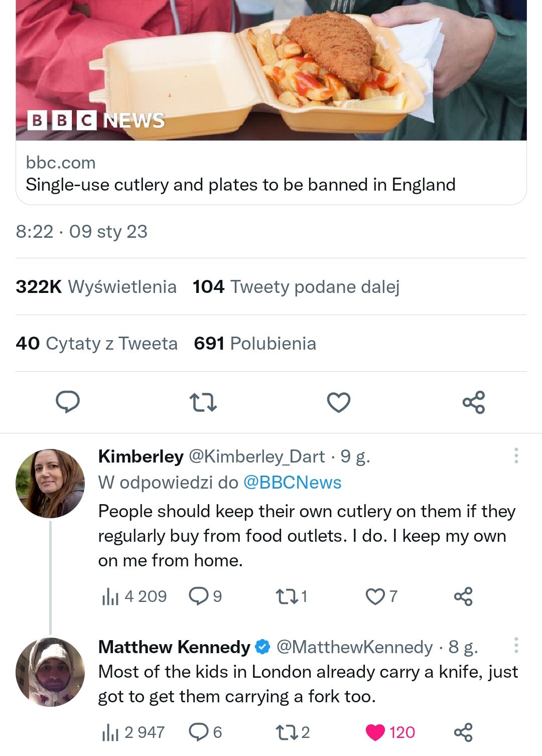Share Matthew Kennedy's reply
542x756 pixels.
point(463,732)
